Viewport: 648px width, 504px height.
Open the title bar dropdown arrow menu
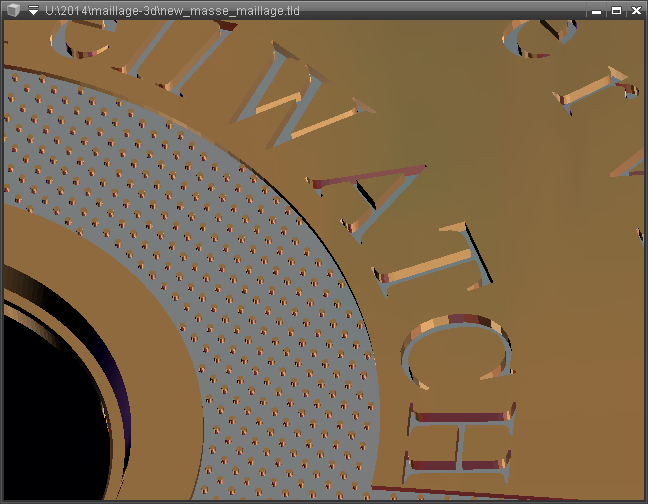coord(33,10)
